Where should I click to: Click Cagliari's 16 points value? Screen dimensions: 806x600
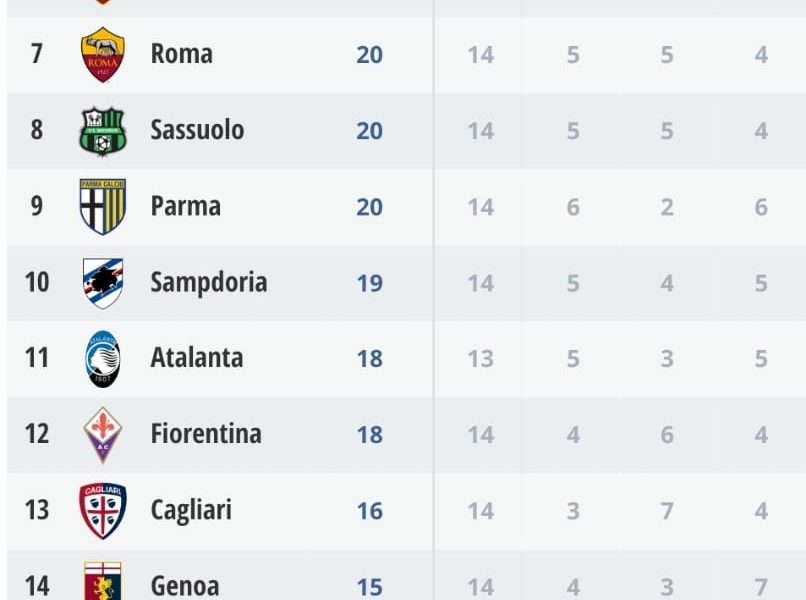point(370,511)
